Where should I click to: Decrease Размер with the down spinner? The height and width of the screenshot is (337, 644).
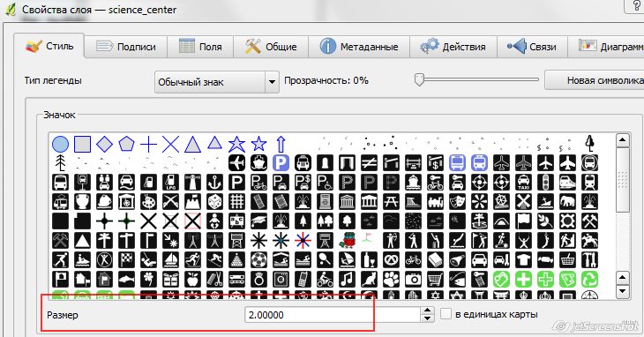point(427,318)
